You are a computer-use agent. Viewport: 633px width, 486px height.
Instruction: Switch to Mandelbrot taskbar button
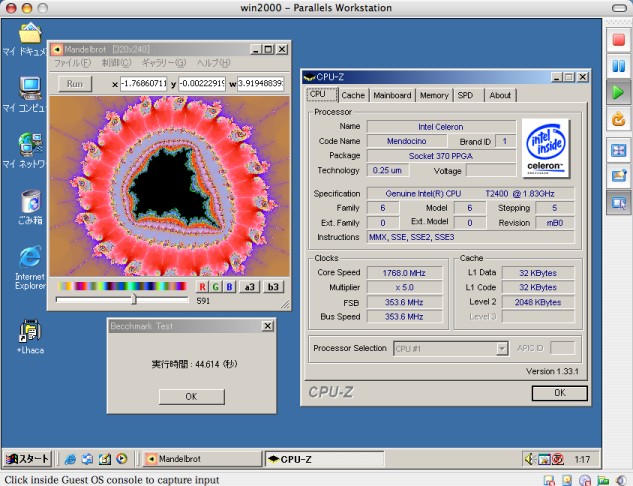pos(203,459)
